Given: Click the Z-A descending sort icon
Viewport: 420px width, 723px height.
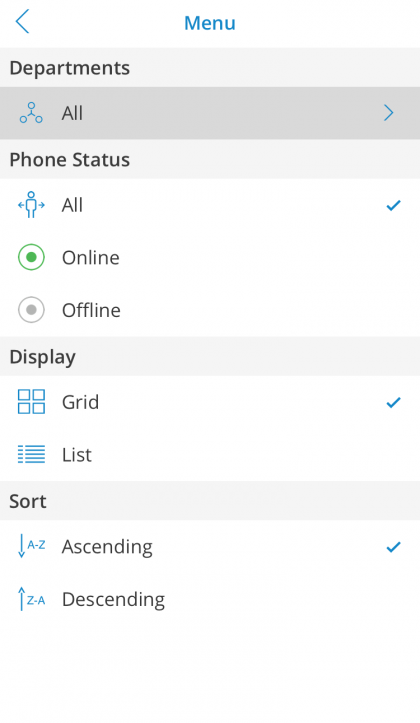Looking at the screenshot, I should [31, 599].
